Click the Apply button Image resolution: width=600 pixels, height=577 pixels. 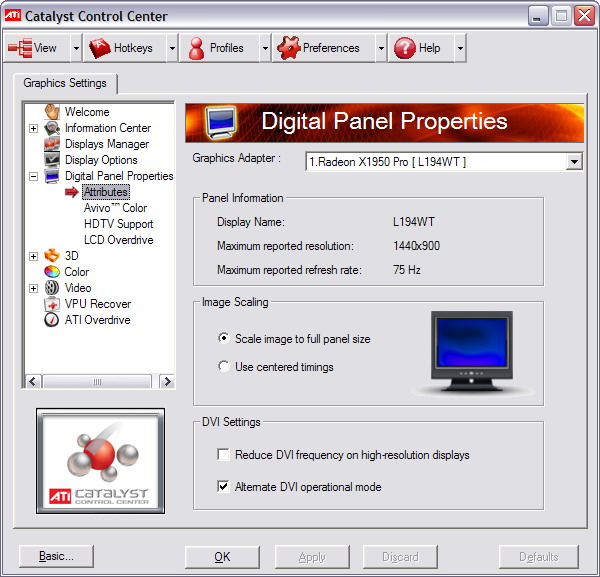coord(312,557)
